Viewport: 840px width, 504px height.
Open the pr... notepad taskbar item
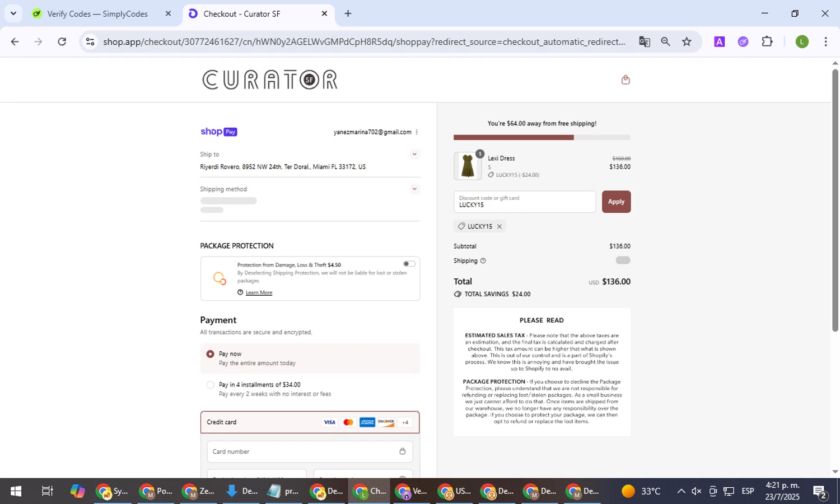pos(284,491)
